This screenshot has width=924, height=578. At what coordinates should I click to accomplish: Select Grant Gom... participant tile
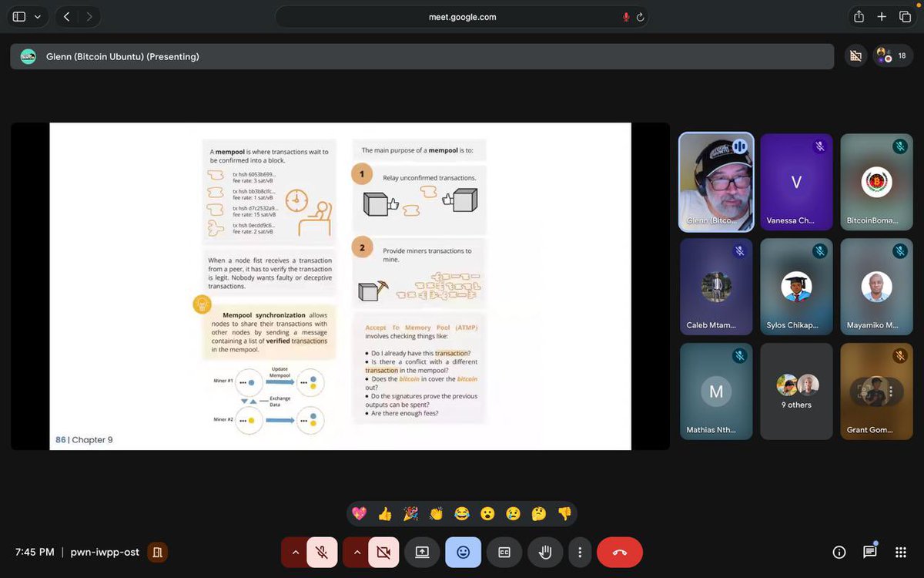pyautogui.click(x=876, y=391)
